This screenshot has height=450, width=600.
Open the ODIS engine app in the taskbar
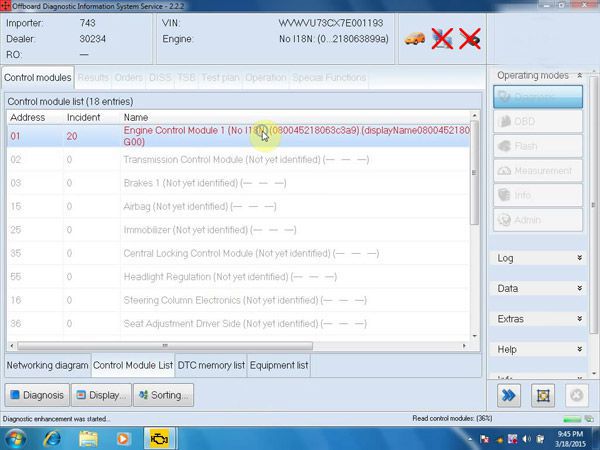(159, 439)
